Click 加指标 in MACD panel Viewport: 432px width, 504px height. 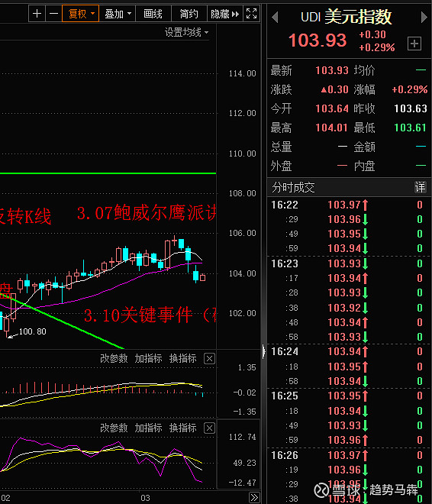pyautogui.click(x=148, y=358)
